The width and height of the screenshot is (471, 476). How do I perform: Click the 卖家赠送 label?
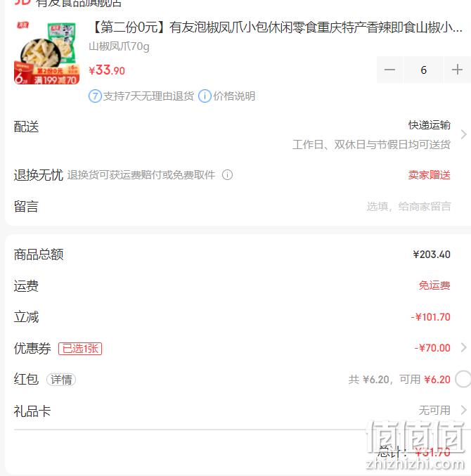[x=430, y=175]
